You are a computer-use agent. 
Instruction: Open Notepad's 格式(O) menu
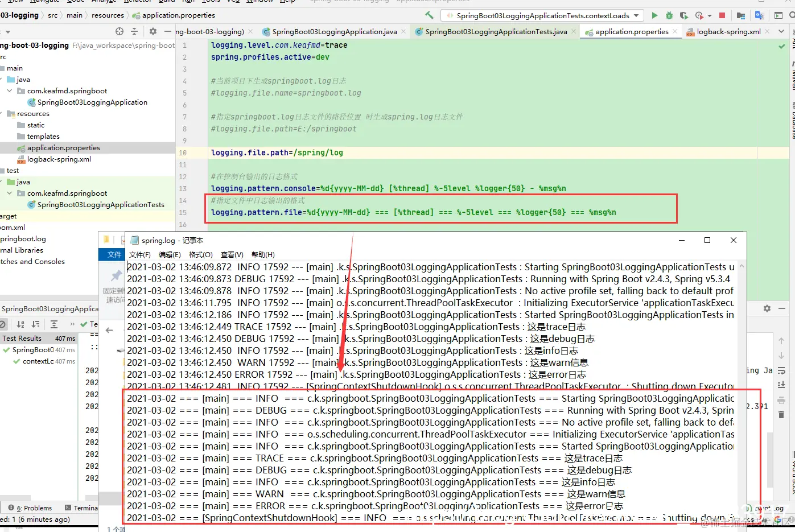200,254
